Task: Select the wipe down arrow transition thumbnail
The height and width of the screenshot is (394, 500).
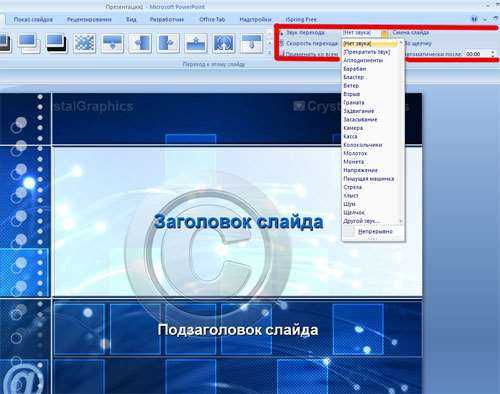Action: pyautogui.click(x=112, y=44)
